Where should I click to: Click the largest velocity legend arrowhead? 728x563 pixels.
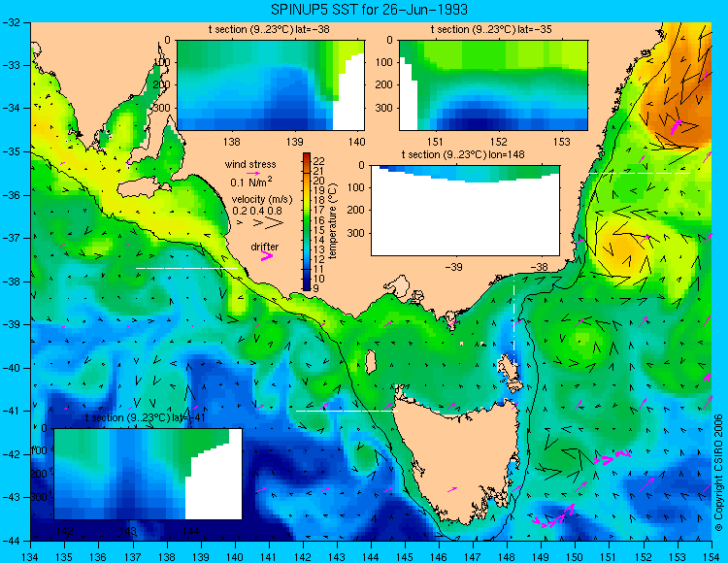pos(274,223)
